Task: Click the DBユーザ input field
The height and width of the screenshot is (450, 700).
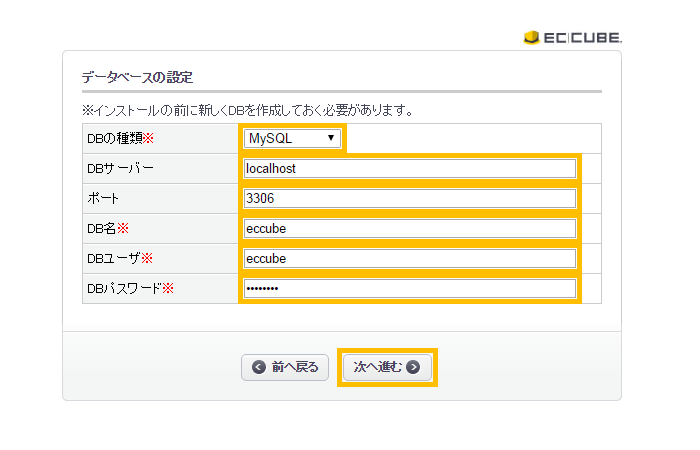Action: (x=410, y=258)
